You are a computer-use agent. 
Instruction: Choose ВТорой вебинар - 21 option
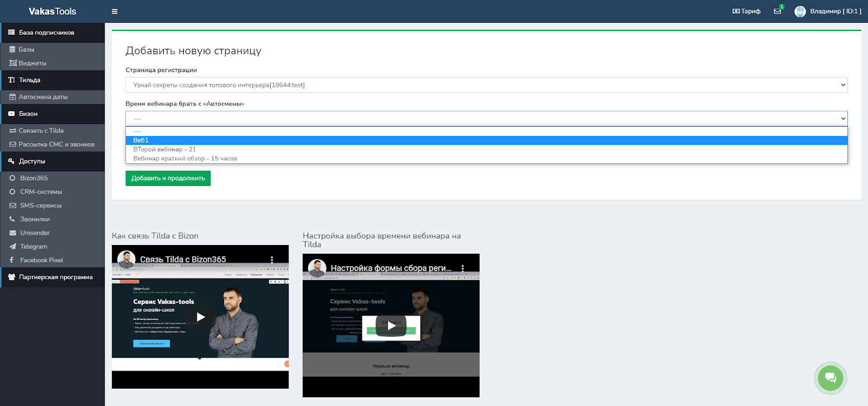(x=164, y=150)
